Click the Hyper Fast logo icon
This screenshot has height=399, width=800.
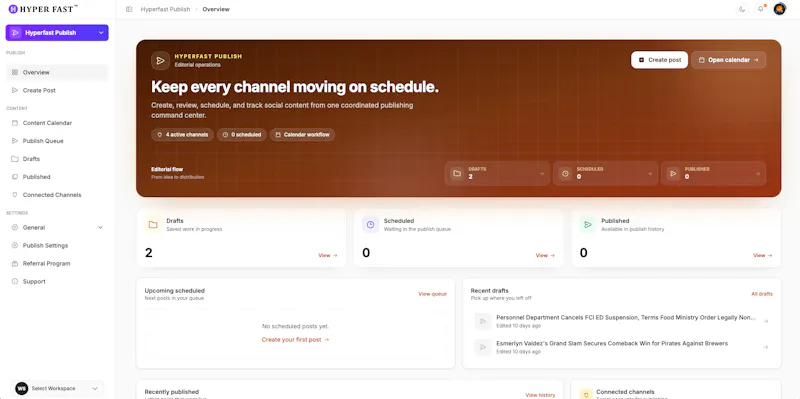point(13,9)
